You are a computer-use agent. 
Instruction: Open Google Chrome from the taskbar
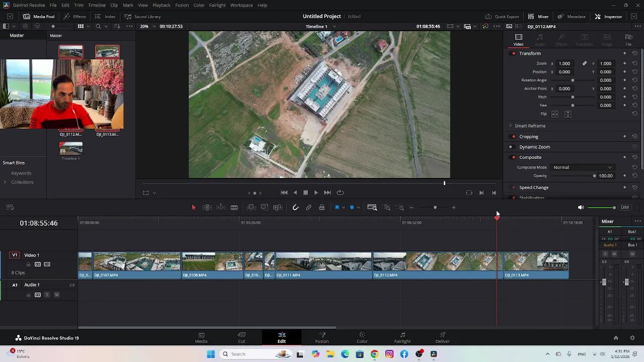374,354
